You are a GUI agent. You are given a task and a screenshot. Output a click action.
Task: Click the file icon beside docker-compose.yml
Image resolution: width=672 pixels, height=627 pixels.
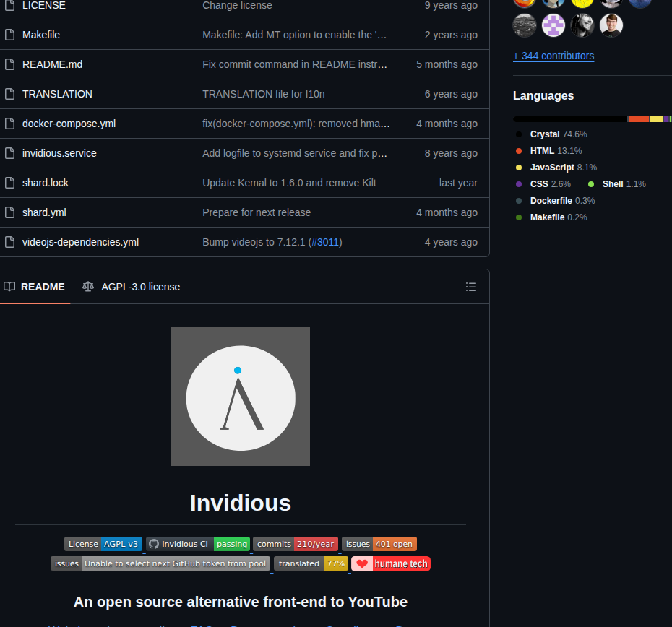[x=10, y=124]
